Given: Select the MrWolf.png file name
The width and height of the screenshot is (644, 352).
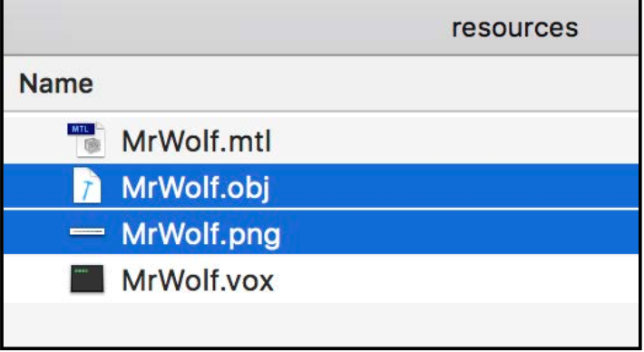Looking at the screenshot, I should pyautogui.click(x=201, y=235).
